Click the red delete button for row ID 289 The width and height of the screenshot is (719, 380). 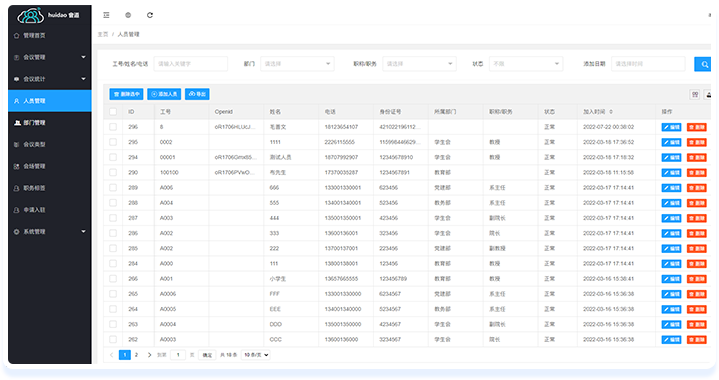click(697, 187)
